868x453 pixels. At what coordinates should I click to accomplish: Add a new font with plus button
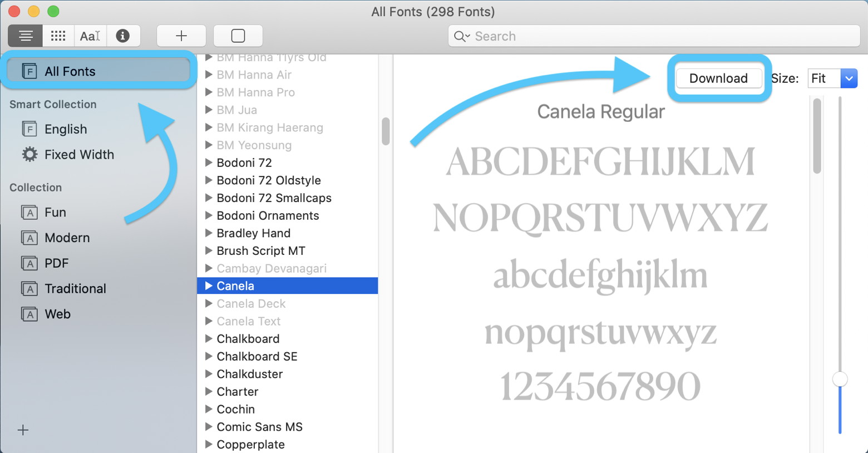point(181,36)
